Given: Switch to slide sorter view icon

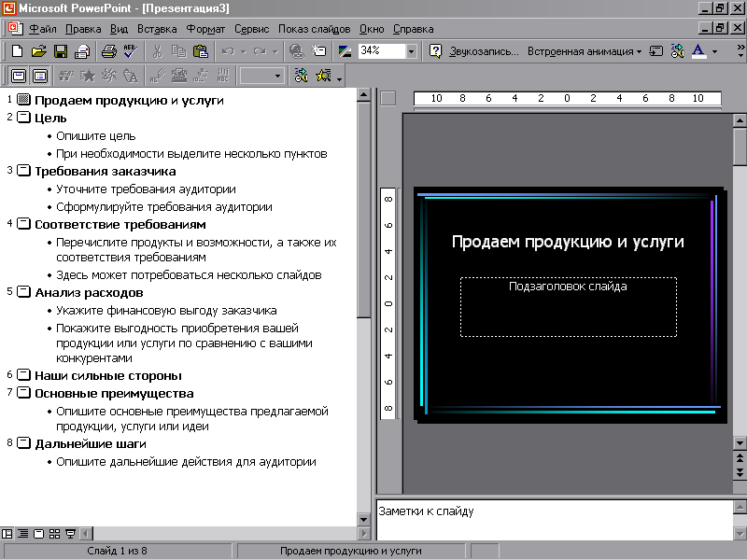Looking at the screenshot, I should [x=55, y=534].
